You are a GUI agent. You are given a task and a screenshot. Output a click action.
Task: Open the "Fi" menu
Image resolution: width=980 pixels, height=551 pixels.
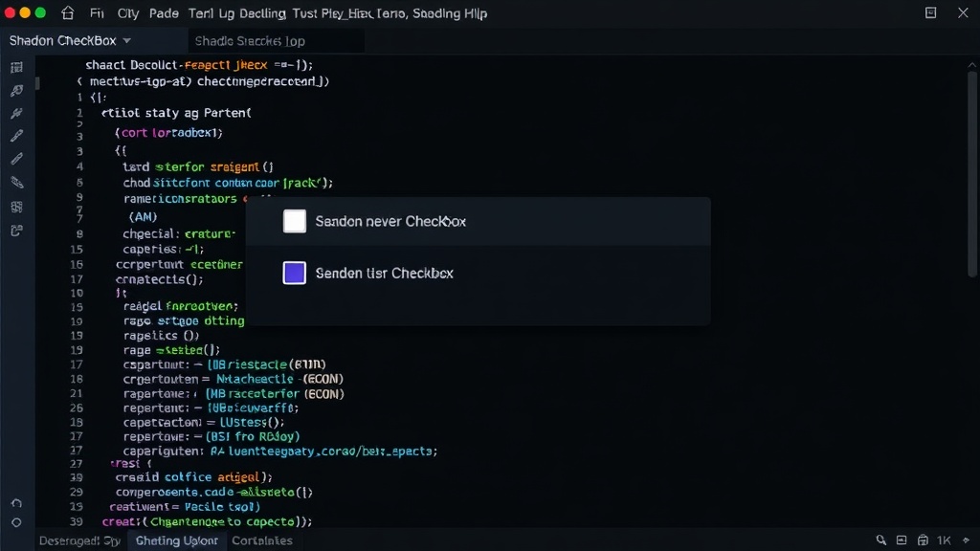click(97, 13)
